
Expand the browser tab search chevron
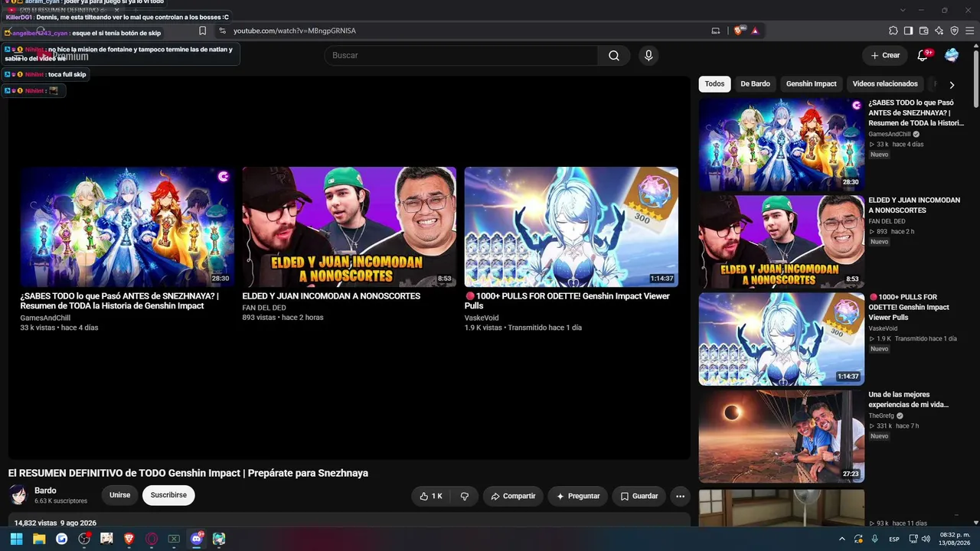coord(903,10)
